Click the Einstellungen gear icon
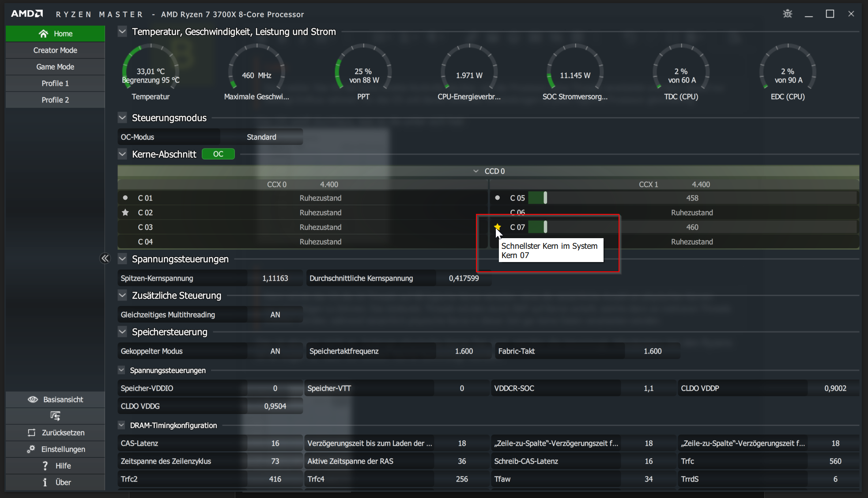 pyautogui.click(x=31, y=449)
